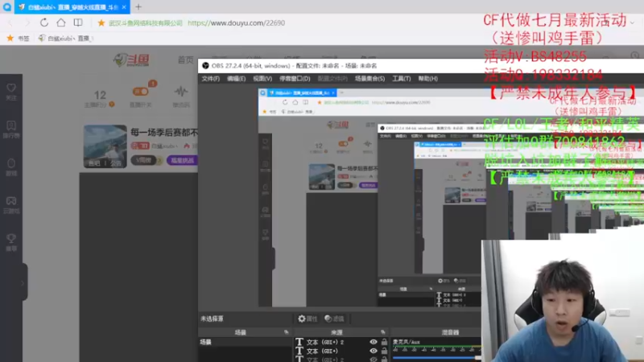Click the OBS logo in title bar
Screen dimensions: 644x362
click(205, 66)
